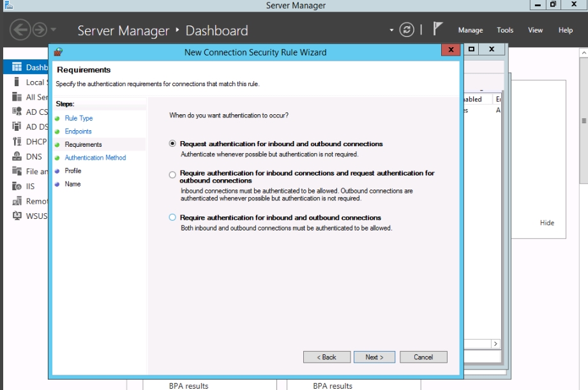This screenshot has height=390, width=588.
Task: Open the notifications flag icon
Action: pos(438,29)
